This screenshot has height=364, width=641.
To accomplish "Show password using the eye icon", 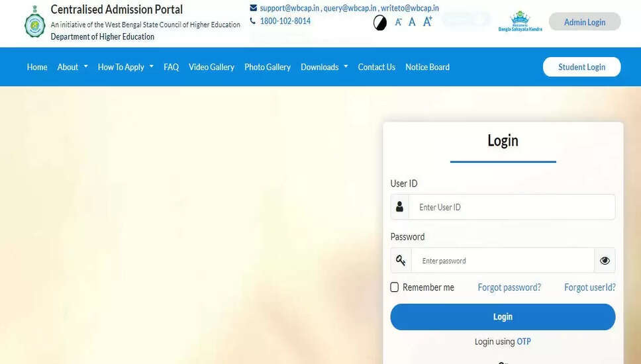I will point(604,261).
